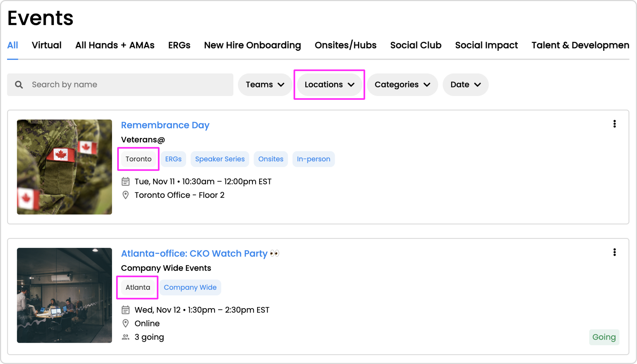The image size is (637, 364).
Task: Switch to the Virtual tab
Action: pyautogui.click(x=46, y=45)
